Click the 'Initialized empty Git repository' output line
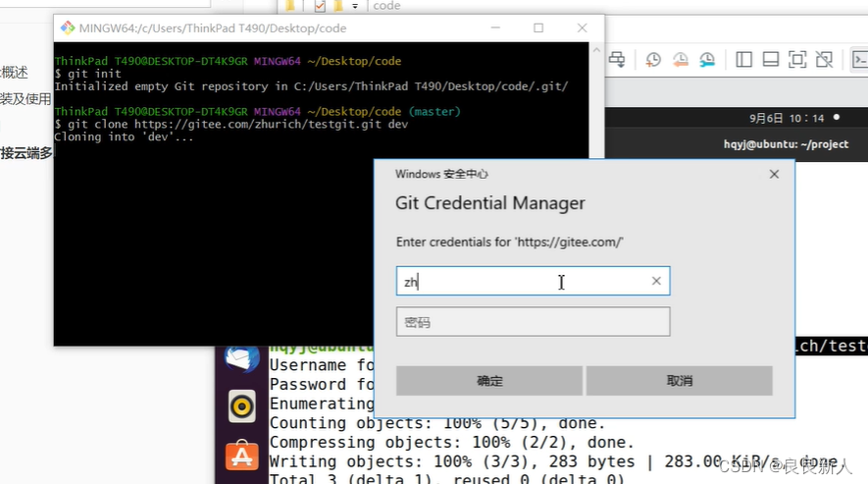 (x=311, y=86)
